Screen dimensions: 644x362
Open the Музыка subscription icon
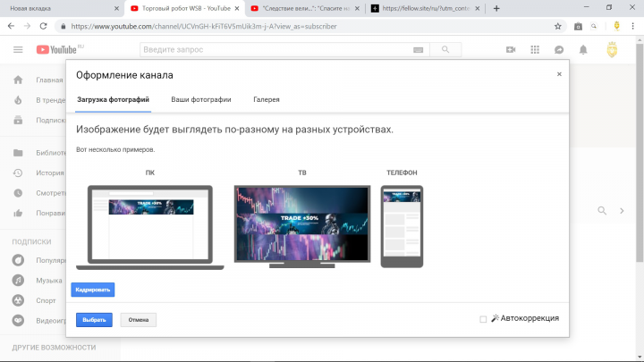click(x=18, y=281)
